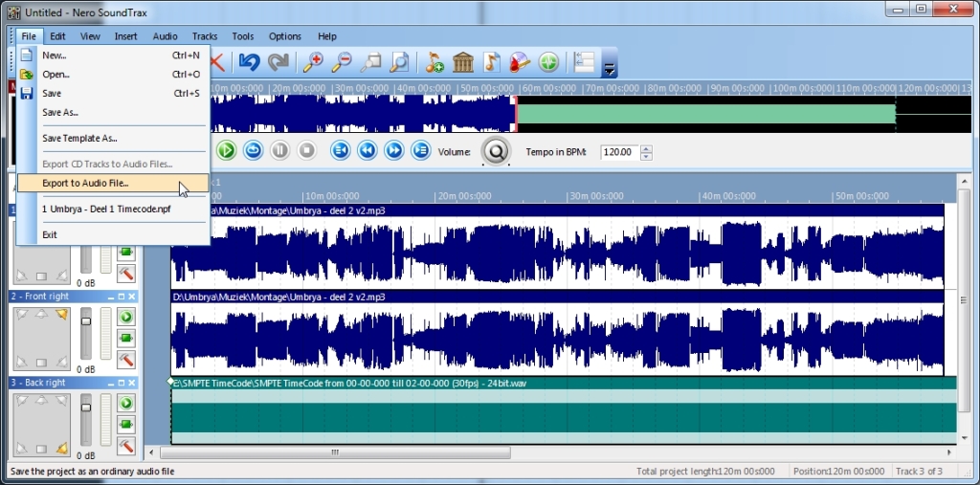The width and height of the screenshot is (980, 485).
Task: Open the Tracks menu
Action: click(205, 36)
